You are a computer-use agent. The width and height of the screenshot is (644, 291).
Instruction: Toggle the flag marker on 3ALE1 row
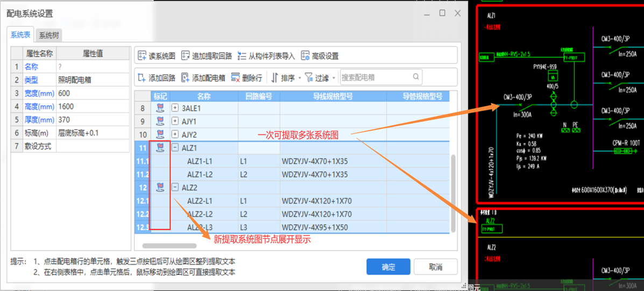point(160,108)
